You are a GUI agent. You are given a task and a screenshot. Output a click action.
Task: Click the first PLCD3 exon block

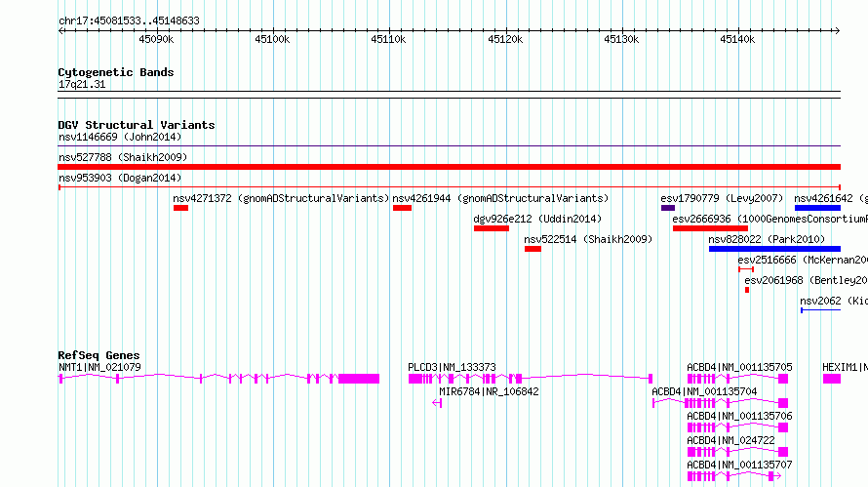pyautogui.click(x=415, y=379)
